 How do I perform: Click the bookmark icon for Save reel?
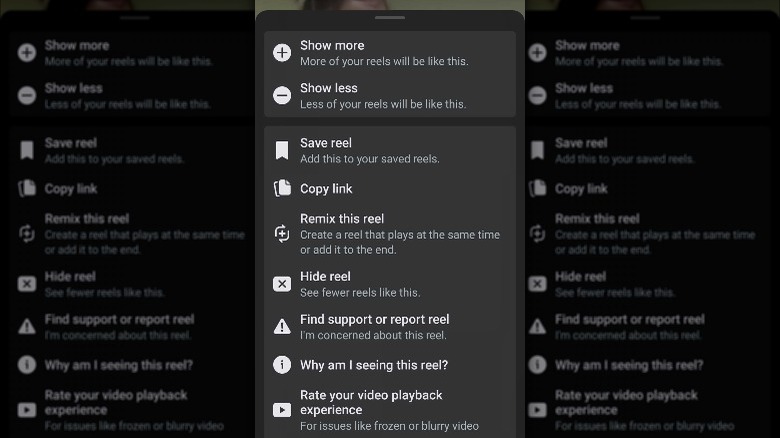click(282, 150)
